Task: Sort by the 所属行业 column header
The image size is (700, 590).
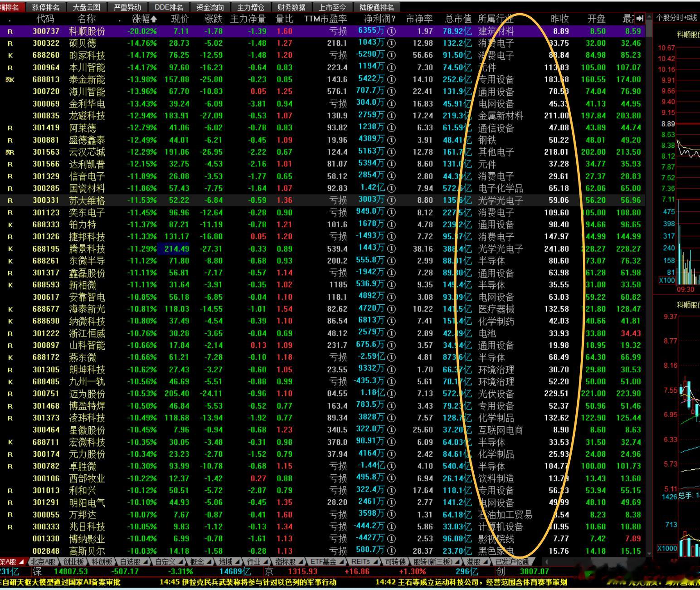Action: point(496,19)
